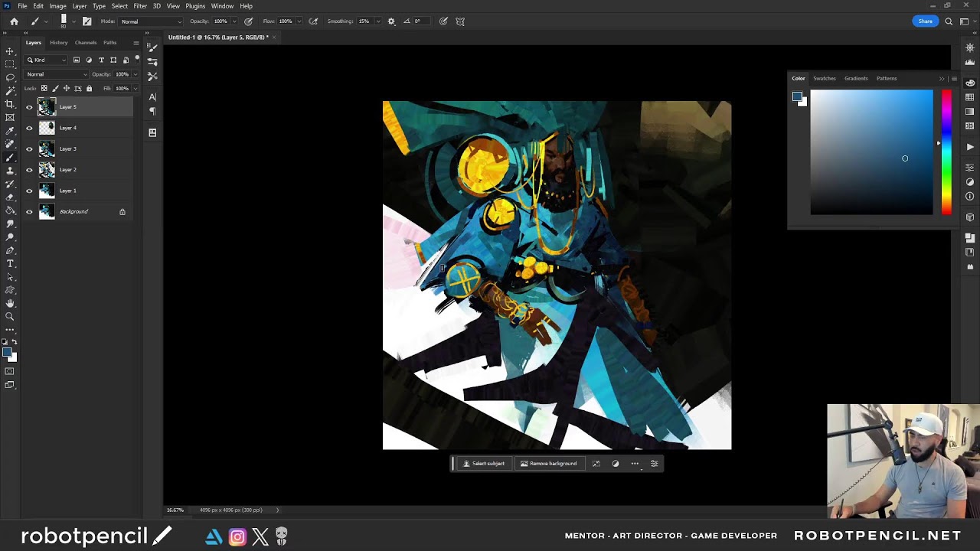Image resolution: width=980 pixels, height=551 pixels.
Task: Open the Smoothing percentage dropdown arrow
Action: click(x=377, y=21)
